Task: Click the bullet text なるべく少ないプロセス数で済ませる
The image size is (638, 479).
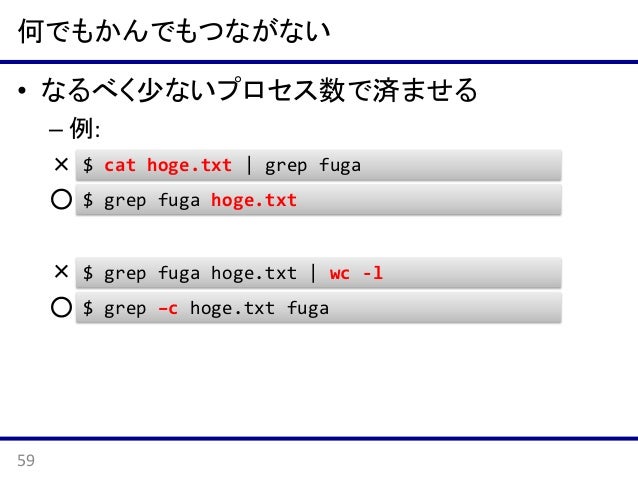Action: point(259,90)
